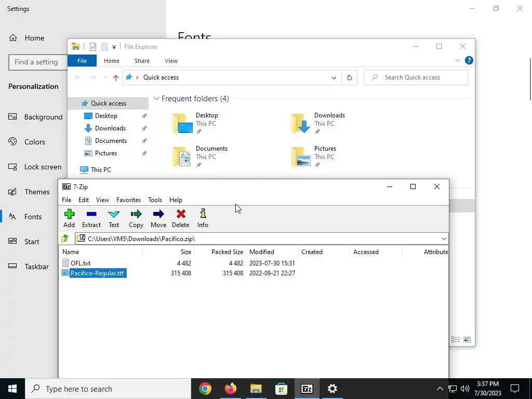The width and height of the screenshot is (532, 399).
Task: Expand the File Explorer ribbon chevron
Action: click(x=457, y=60)
